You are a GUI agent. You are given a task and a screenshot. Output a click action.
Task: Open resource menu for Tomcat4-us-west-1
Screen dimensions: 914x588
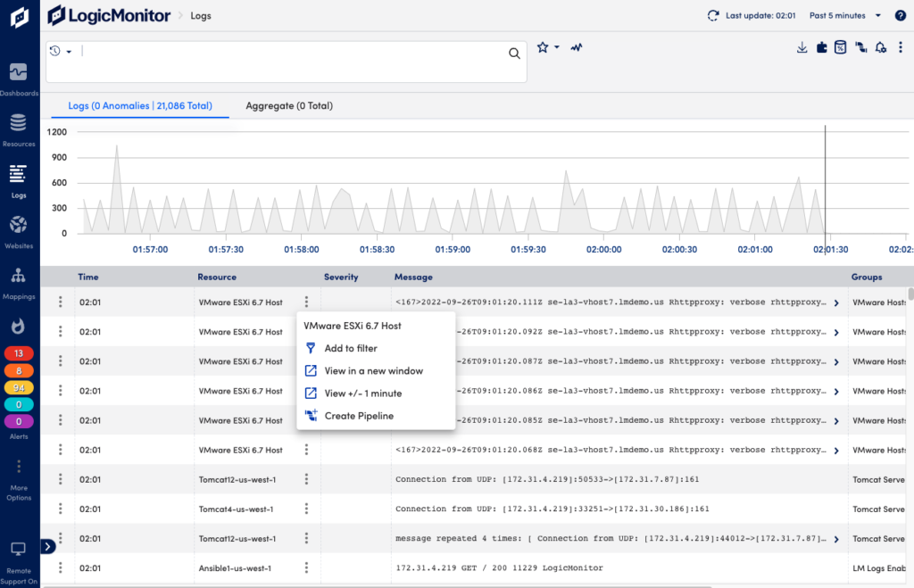307,509
